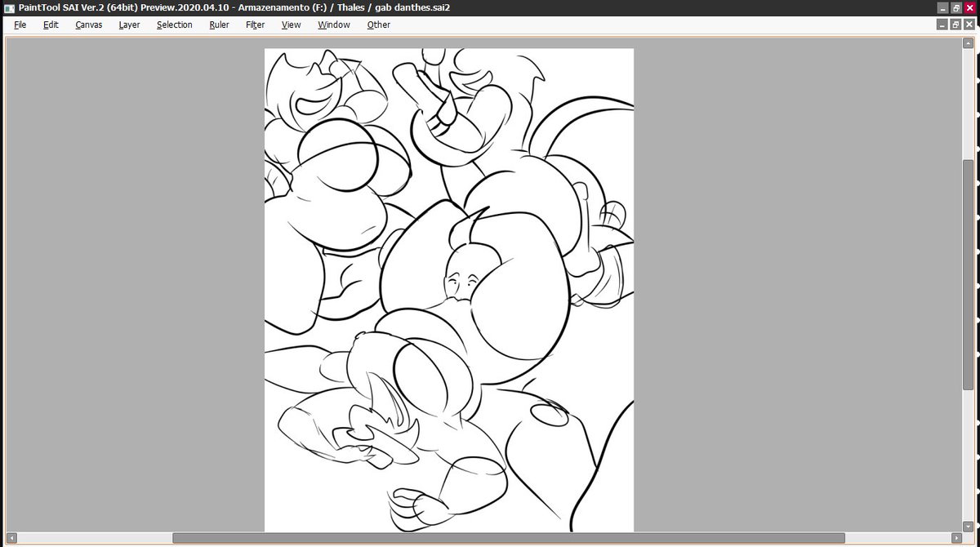Open the Canvas menu
980x547 pixels.
(89, 24)
